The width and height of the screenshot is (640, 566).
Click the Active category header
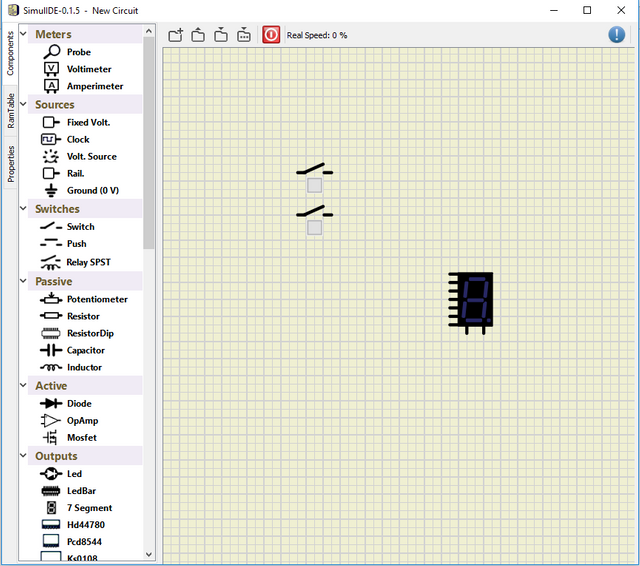click(85, 386)
